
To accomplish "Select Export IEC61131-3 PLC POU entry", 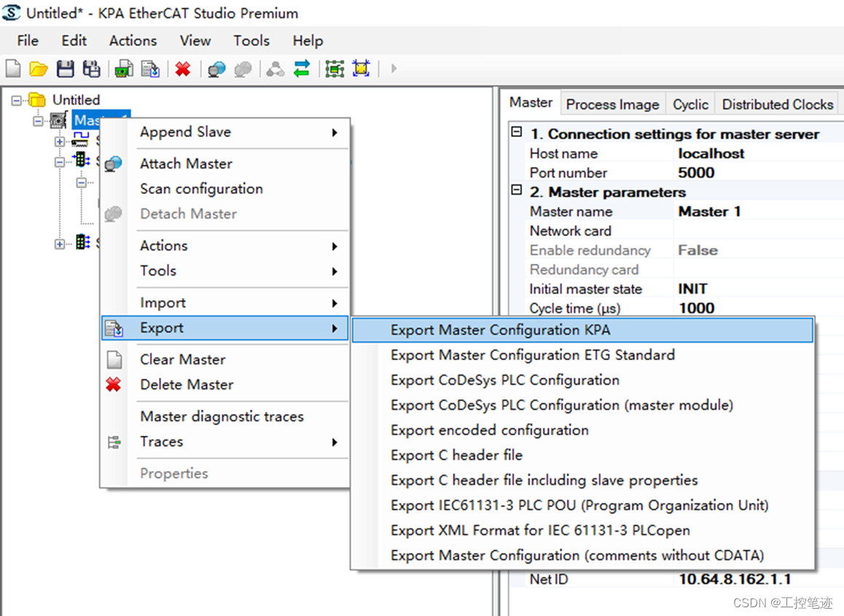I will point(582,506).
